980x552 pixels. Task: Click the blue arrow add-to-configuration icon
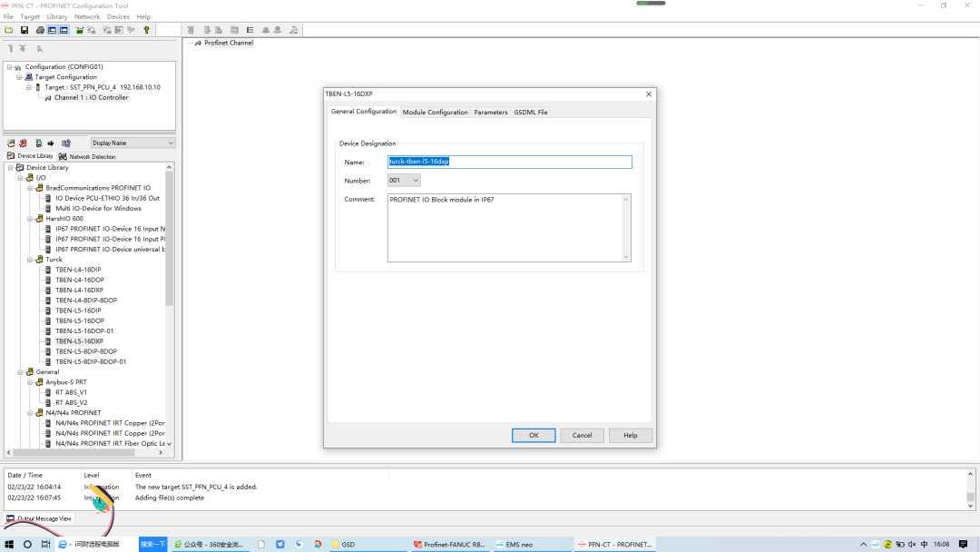tap(50, 143)
